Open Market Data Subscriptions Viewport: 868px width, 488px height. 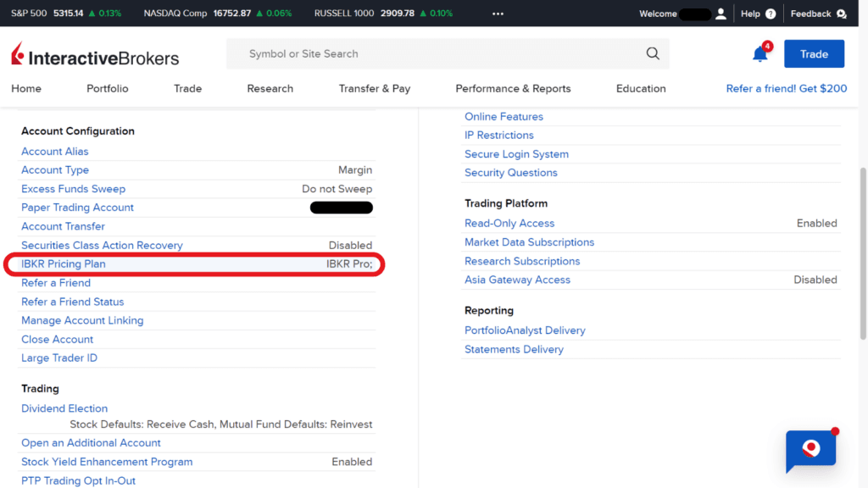529,241
